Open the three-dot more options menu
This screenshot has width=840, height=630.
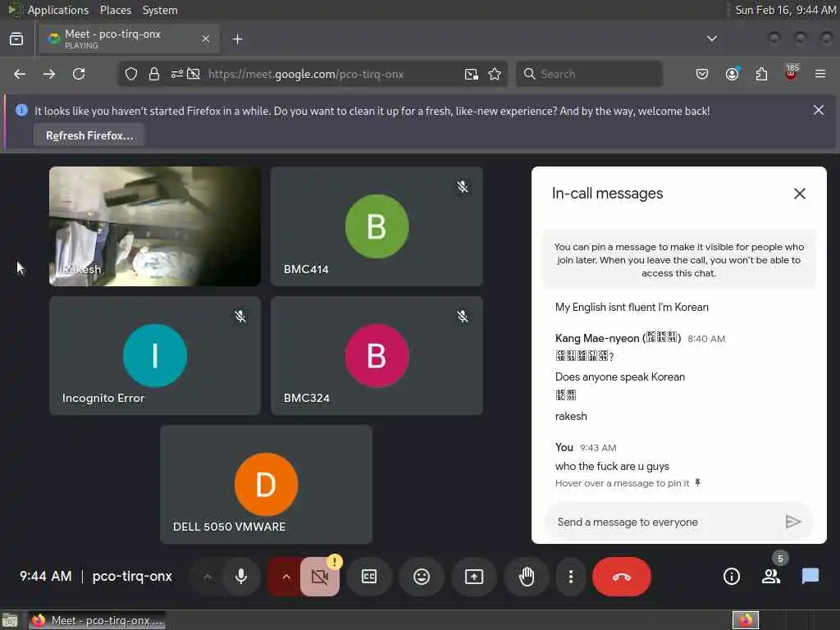tap(571, 577)
